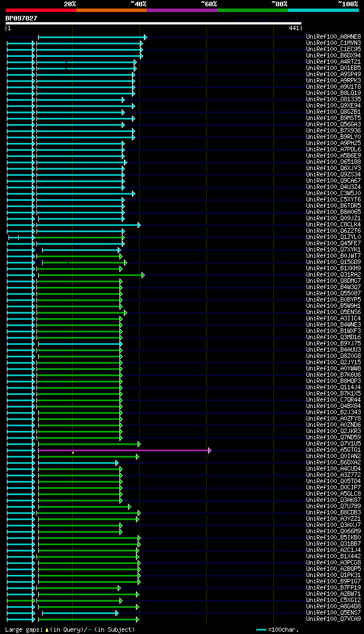Select the UniRef100_B4W3Q7 label
Viewport: 364px width, 634px height.
coord(334,287)
